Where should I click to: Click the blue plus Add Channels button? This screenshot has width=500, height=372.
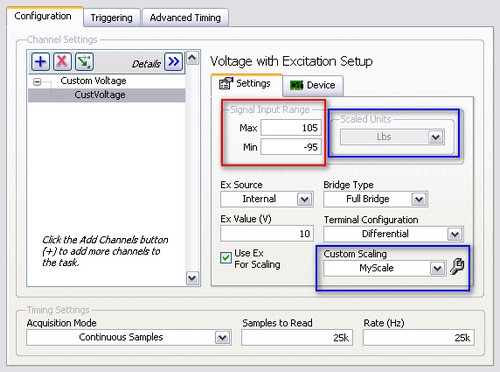point(40,62)
